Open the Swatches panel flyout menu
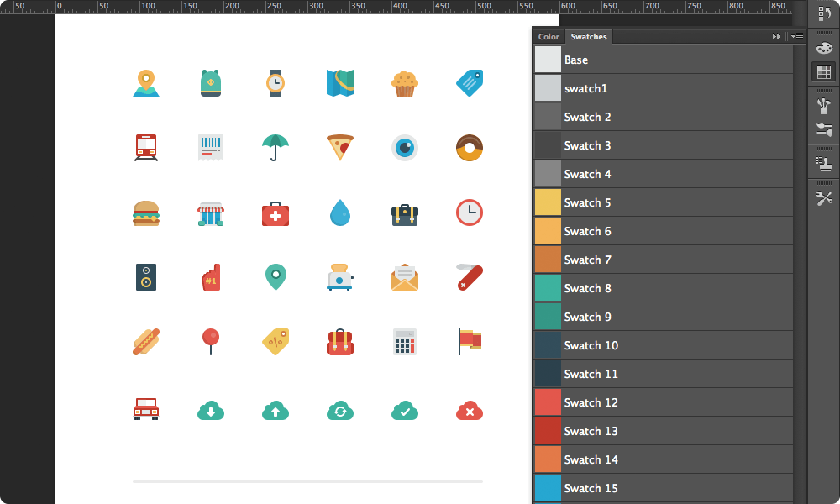 (x=796, y=36)
